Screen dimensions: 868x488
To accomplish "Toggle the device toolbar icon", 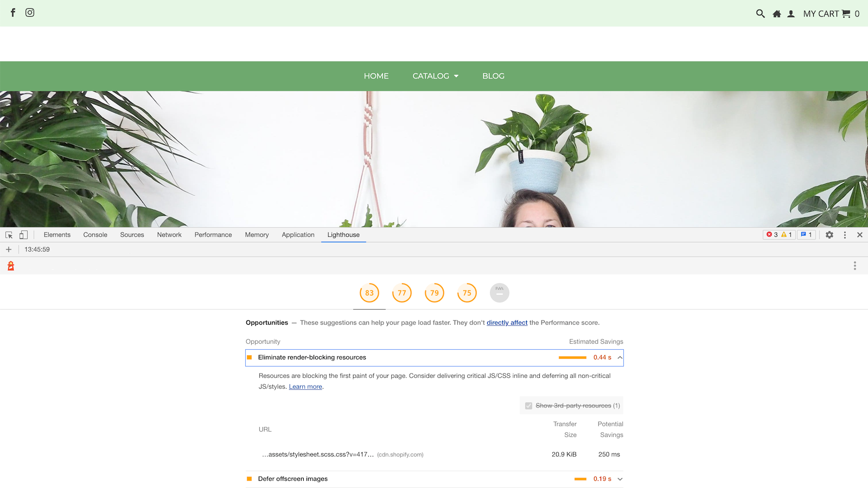I will click(22, 234).
